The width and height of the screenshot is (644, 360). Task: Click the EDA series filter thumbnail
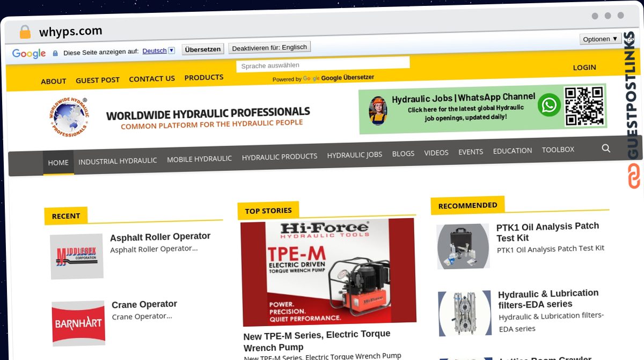(465, 313)
